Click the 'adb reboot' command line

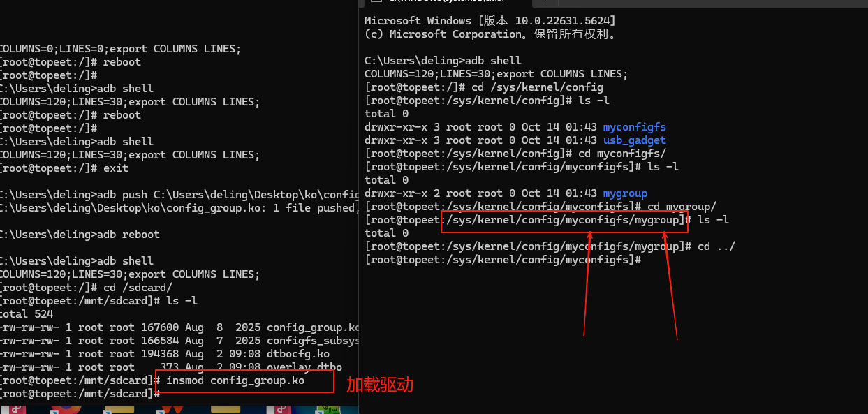(80, 235)
